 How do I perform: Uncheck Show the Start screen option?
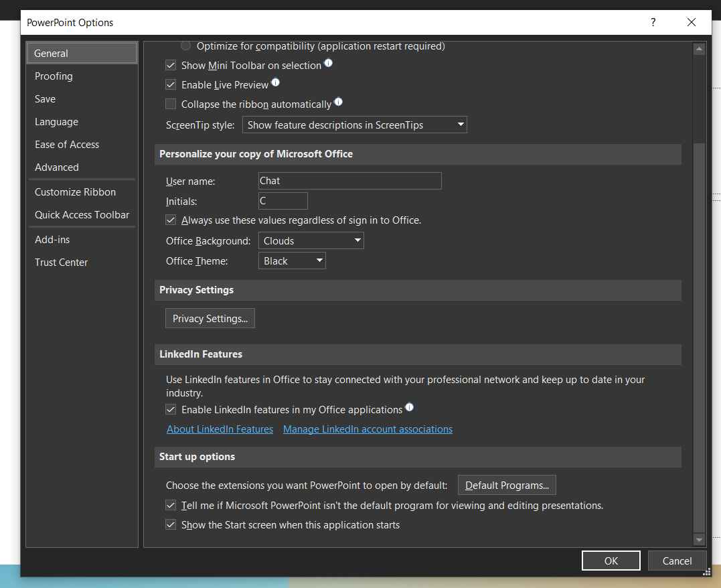[171, 524]
